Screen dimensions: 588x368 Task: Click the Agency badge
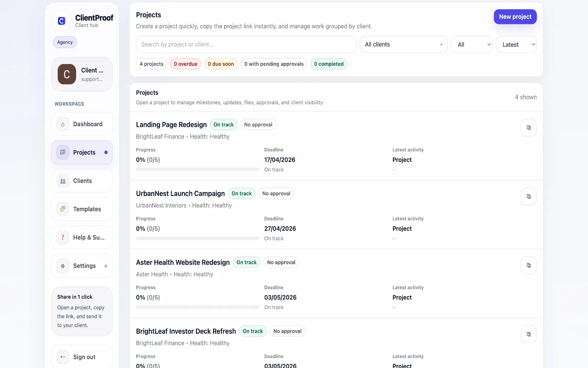65,42
